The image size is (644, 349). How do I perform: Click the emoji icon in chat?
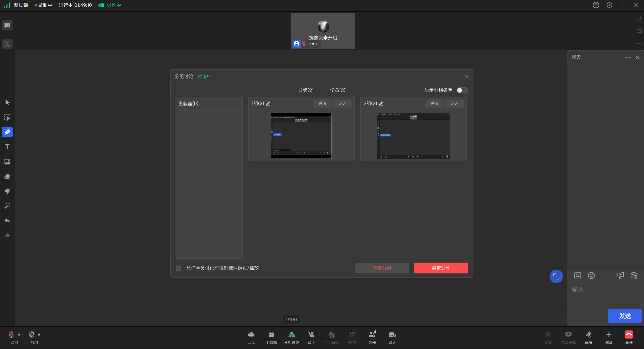tap(591, 275)
